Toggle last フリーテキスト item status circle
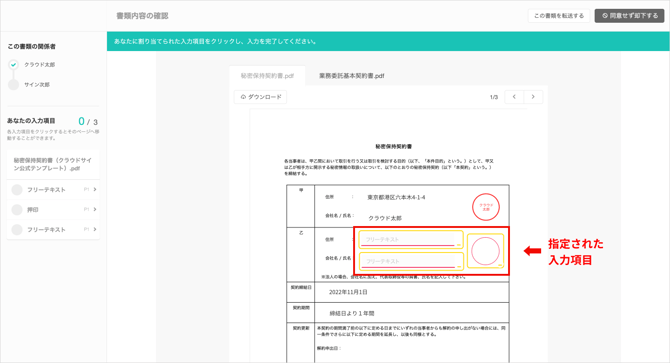 [x=17, y=230]
